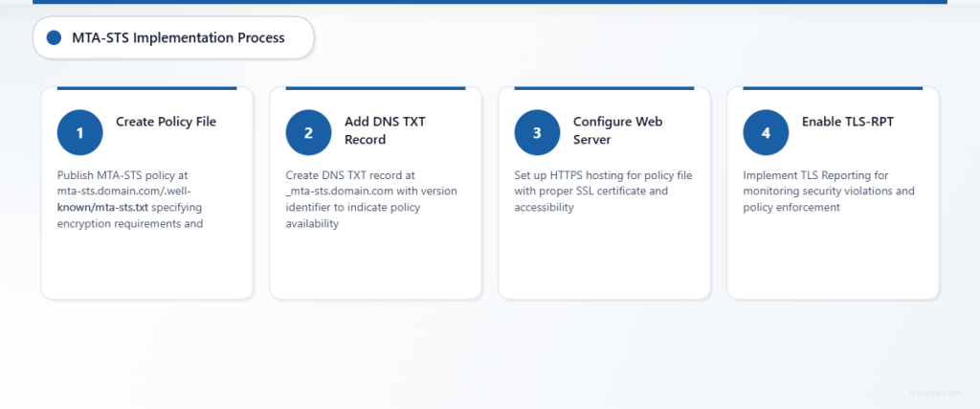Click the TLS Reporting description text

point(829,191)
